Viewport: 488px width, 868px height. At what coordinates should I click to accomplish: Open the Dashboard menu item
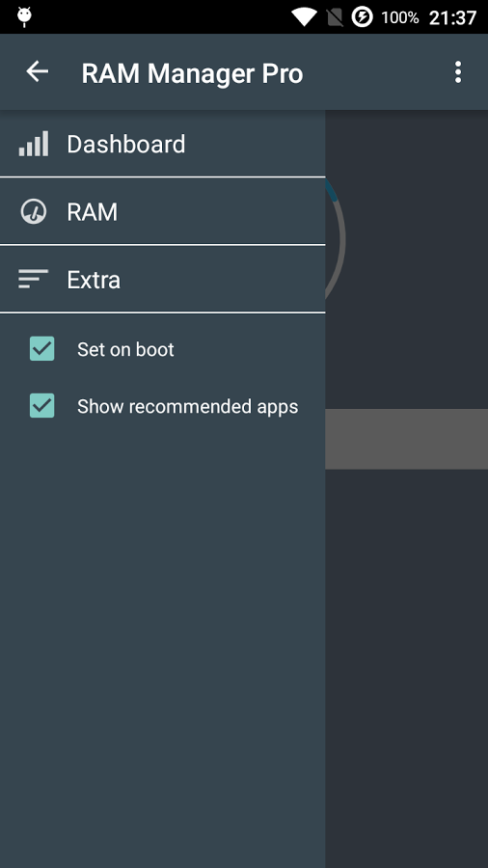163,144
